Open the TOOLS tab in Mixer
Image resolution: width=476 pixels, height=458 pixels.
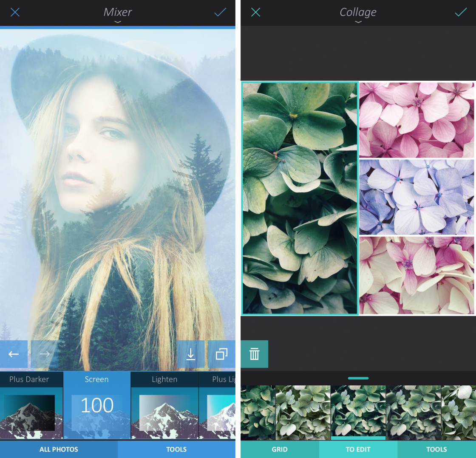click(176, 449)
